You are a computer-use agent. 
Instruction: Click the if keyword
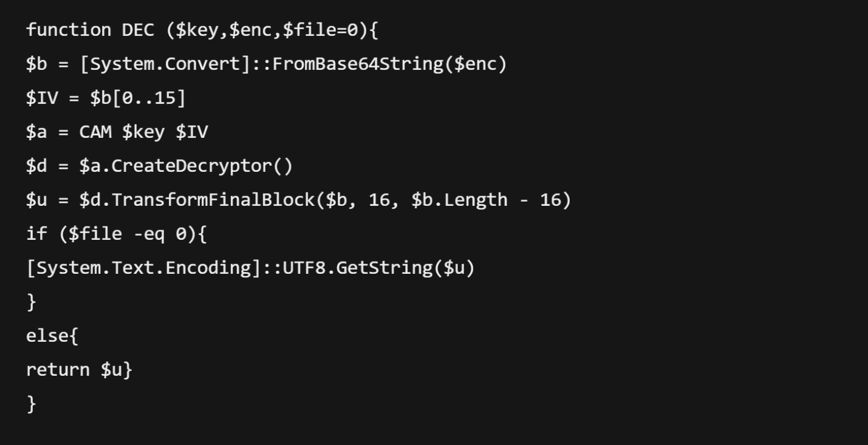(36, 234)
